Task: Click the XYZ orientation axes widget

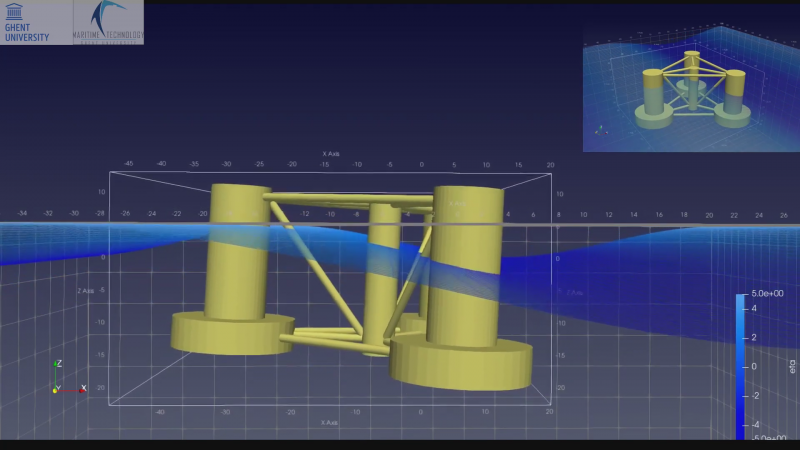Action: (64, 380)
